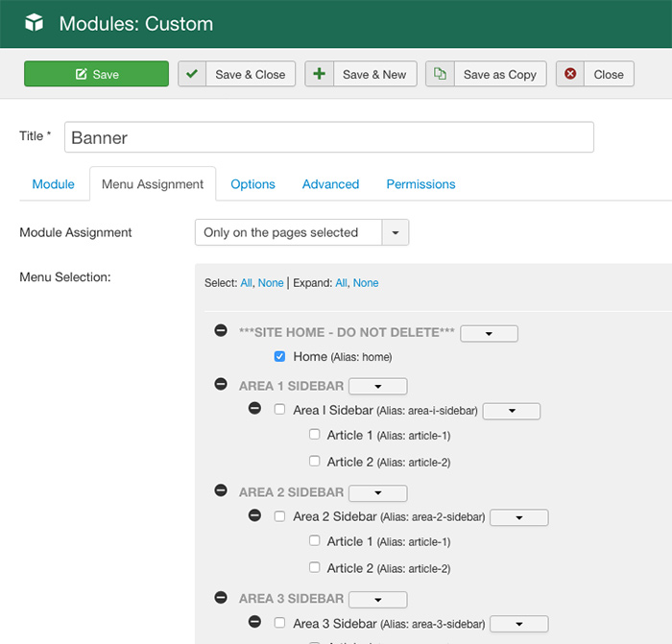Click the Module Assignment label
The height and width of the screenshot is (644, 672).
[x=76, y=232]
